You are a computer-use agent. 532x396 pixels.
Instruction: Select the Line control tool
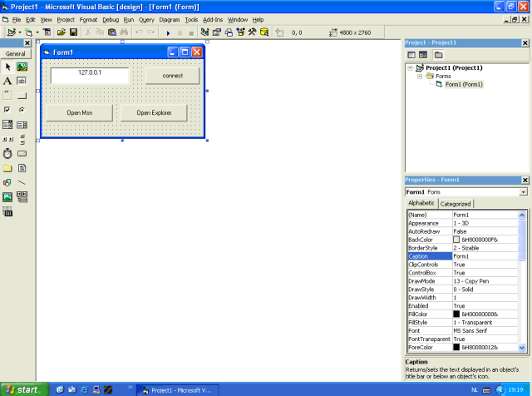(22, 183)
